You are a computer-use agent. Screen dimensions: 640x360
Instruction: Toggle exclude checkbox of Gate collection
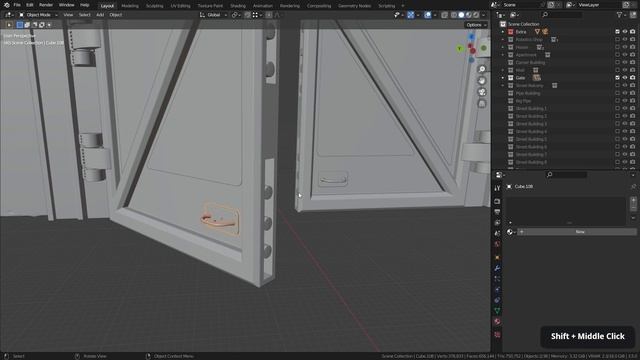point(617,78)
